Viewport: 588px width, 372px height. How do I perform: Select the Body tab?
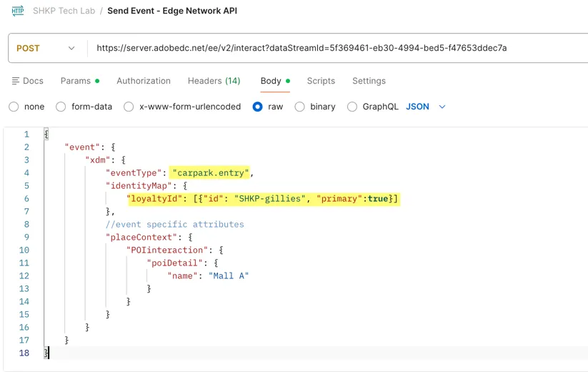[x=275, y=81]
